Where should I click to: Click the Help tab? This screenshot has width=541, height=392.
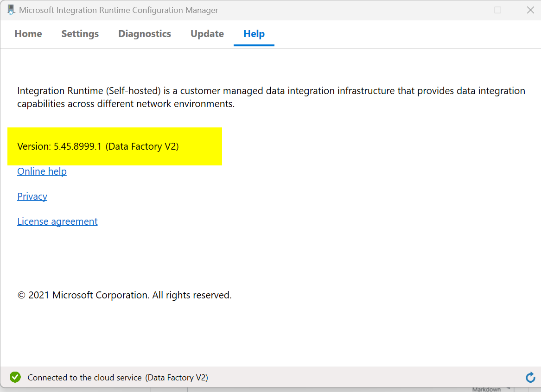click(254, 34)
